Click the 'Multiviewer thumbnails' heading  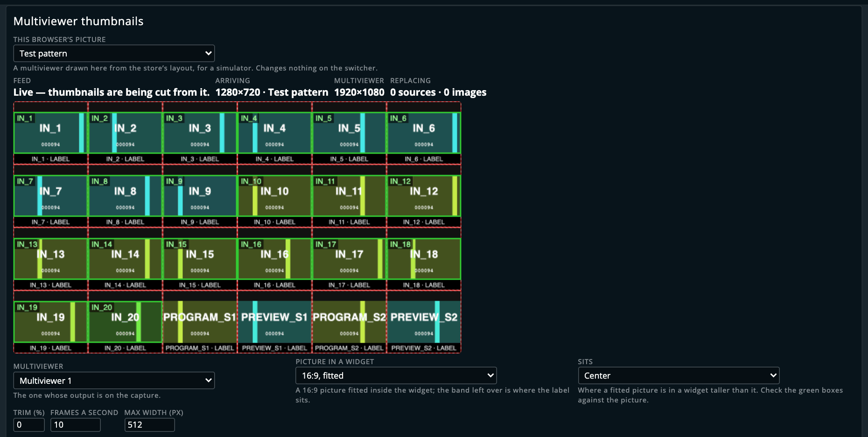click(78, 21)
